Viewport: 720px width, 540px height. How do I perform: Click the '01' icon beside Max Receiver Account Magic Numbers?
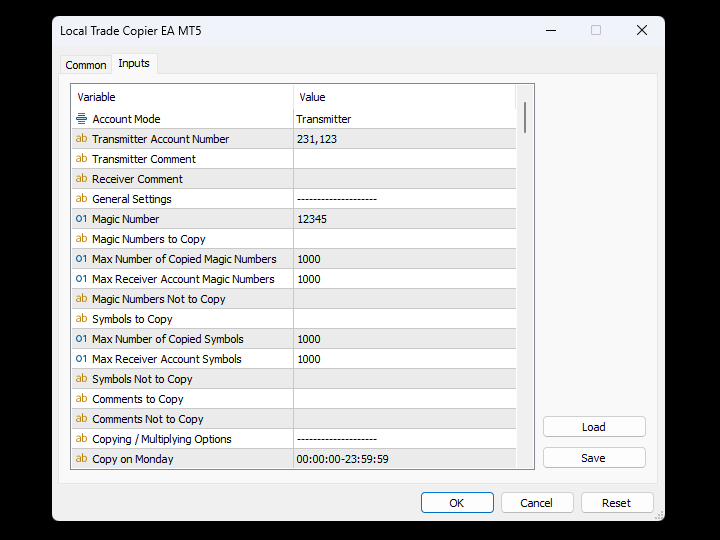point(81,279)
